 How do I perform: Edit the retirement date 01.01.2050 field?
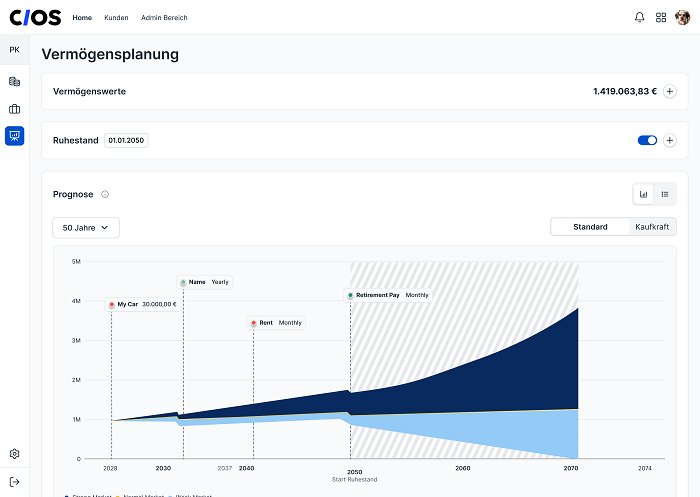click(126, 140)
